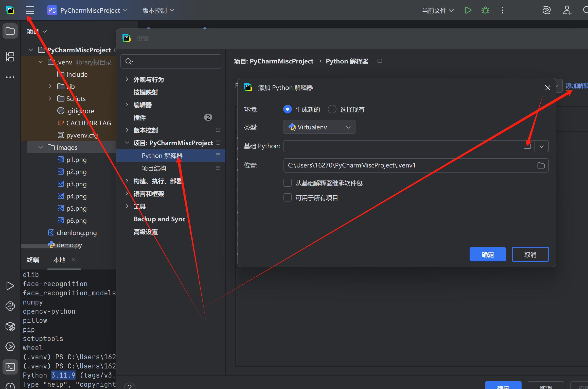
Task: Open 插件 settings page
Action: pos(140,117)
